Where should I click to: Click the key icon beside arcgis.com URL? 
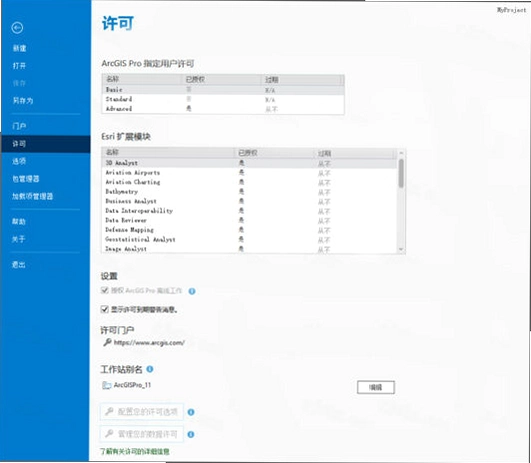click(x=107, y=342)
